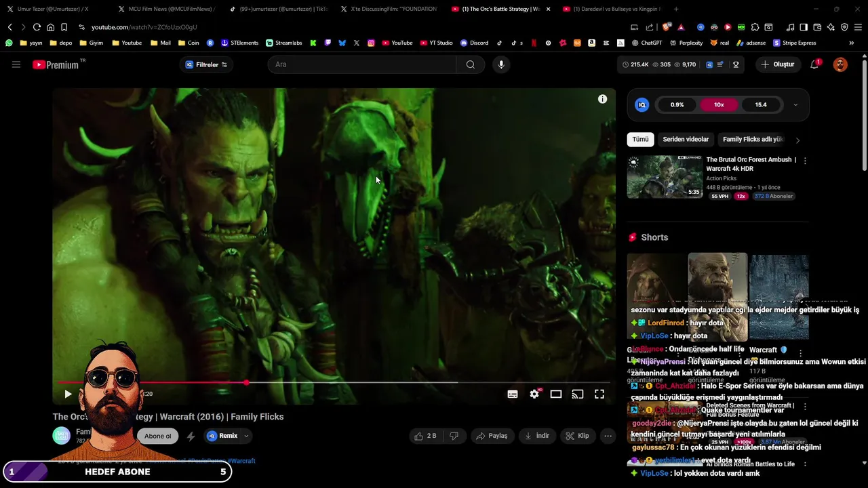Reload the page in browser toolbar
This screenshot has width=868, height=488.
37,27
